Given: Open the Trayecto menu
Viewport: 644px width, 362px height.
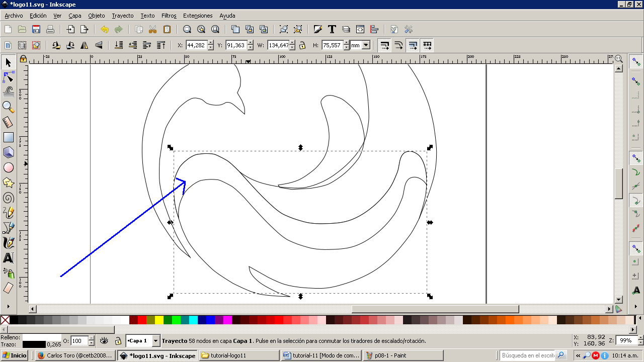Looking at the screenshot, I should click(x=123, y=16).
